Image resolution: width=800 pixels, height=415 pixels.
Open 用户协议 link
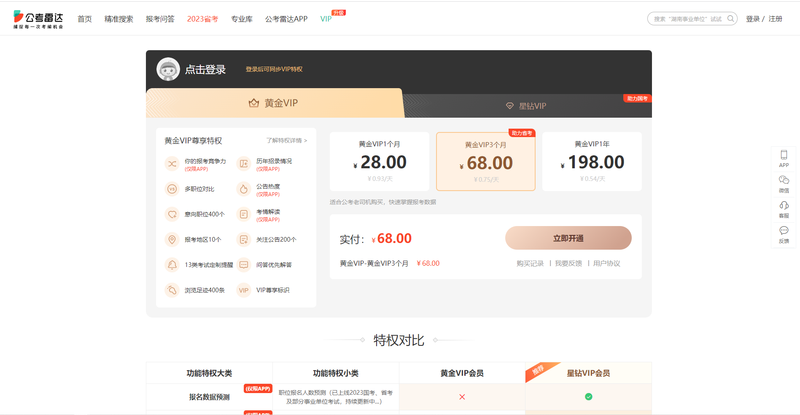607,263
